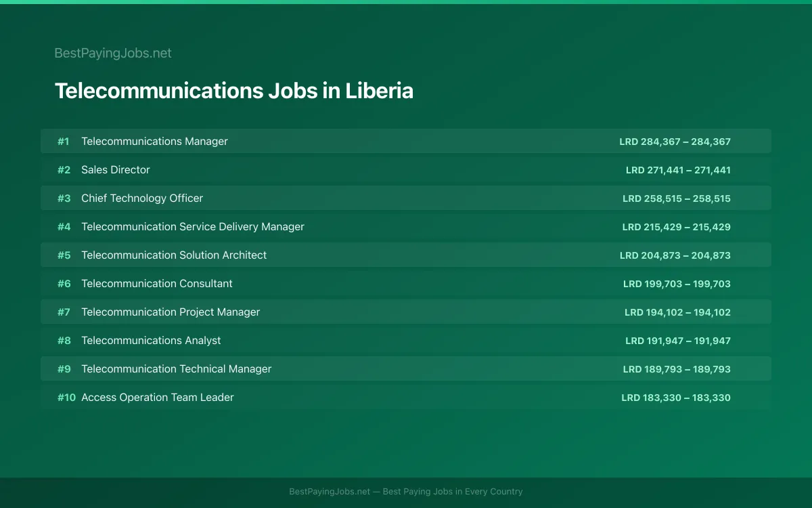This screenshot has height=508, width=812.
Task: Click the Telecommunications Jobs in Liberia title
Action: (233, 91)
